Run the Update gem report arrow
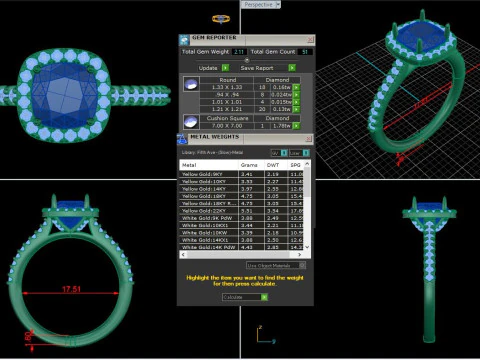The height and width of the screenshot is (360, 480). pyautogui.click(x=225, y=68)
